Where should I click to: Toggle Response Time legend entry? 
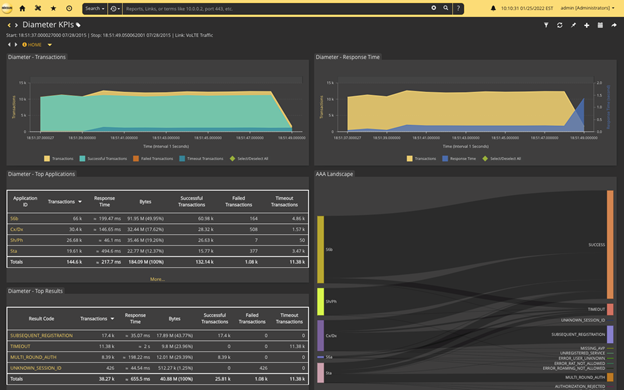click(459, 158)
